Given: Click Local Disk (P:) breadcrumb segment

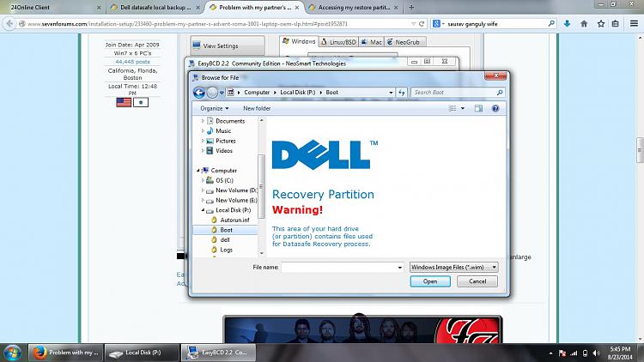Looking at the screenshot, I should [x=297, y=93].
